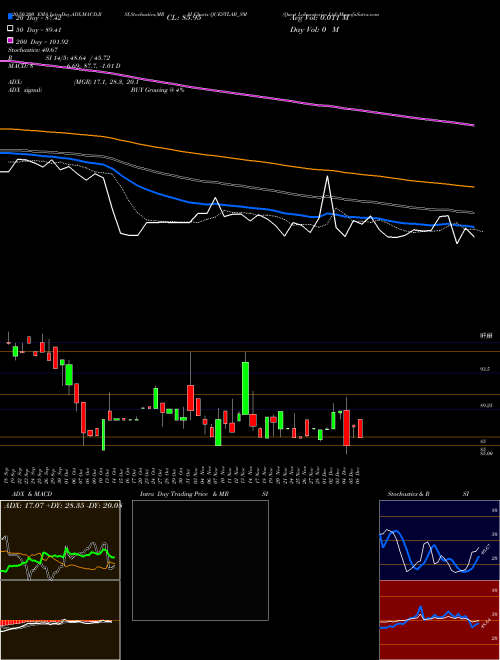Click the '20 Day = 87.42' legend text
Image resolution: width=500 pixels, height=660 pixels.
pos(39,18)
